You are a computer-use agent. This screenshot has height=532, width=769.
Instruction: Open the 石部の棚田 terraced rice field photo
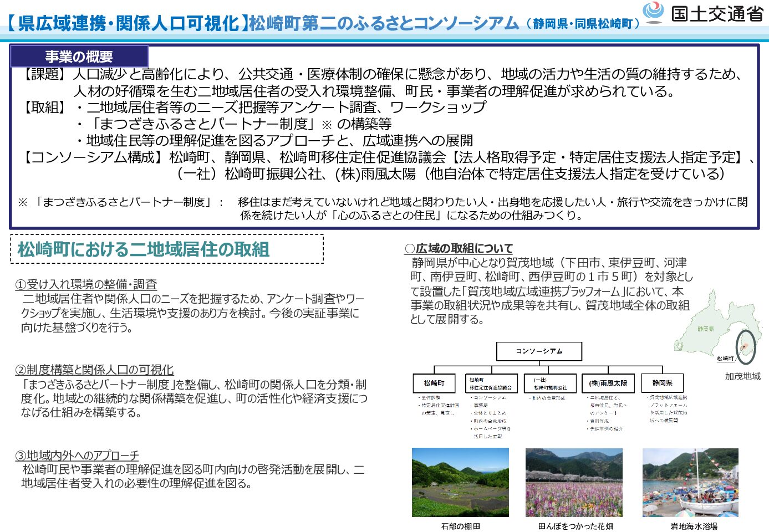point(460,483)
